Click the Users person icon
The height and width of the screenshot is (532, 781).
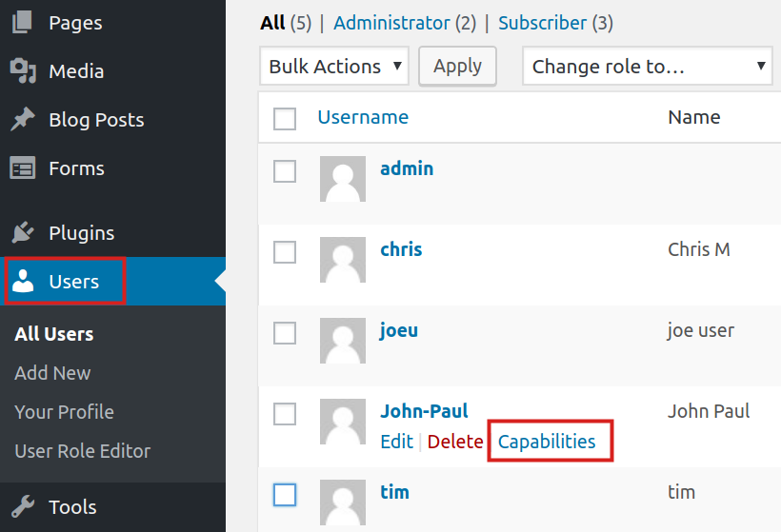[24, 282]
